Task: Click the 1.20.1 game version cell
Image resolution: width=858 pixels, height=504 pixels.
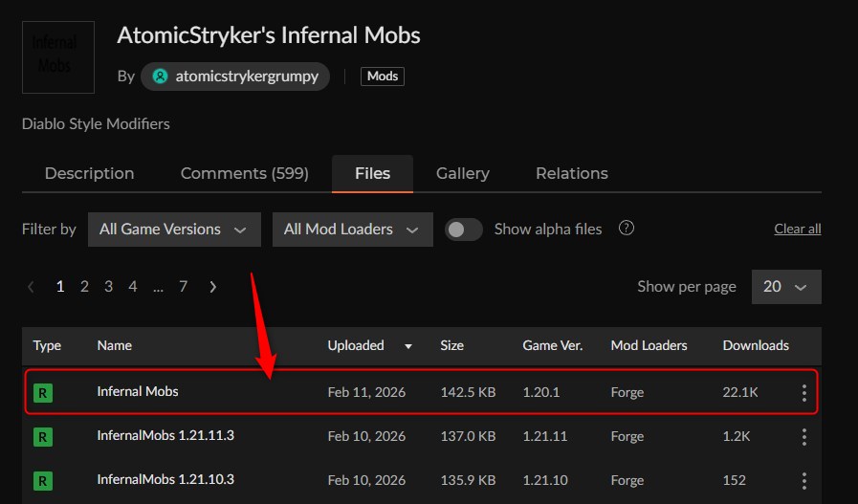Action: coord(541,392)
